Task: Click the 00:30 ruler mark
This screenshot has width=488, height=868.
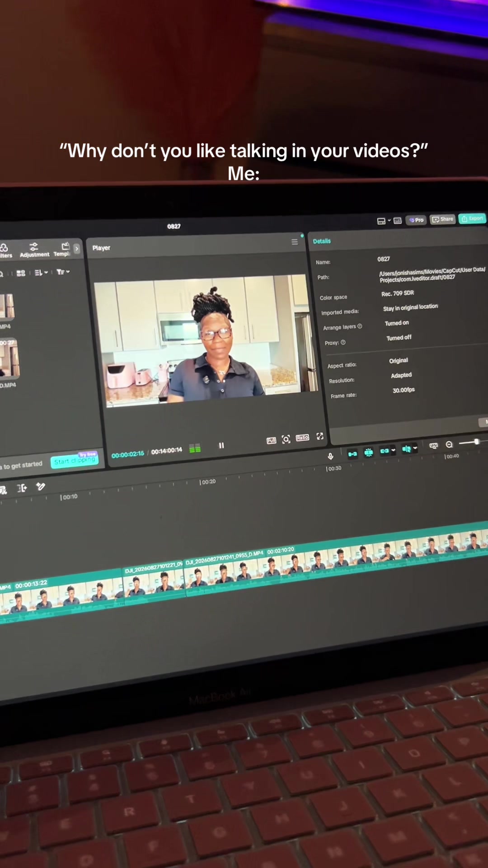Action: click(334, 468)
